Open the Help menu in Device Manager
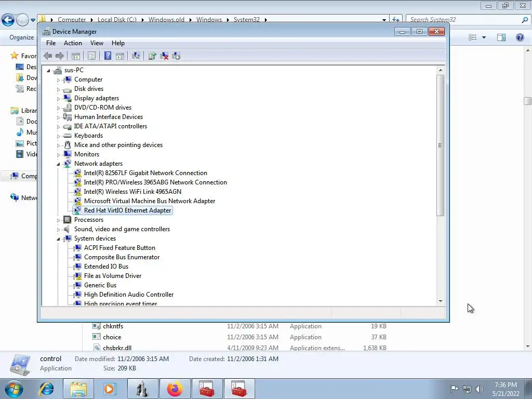Screen dimensions: 532x399 118,43
